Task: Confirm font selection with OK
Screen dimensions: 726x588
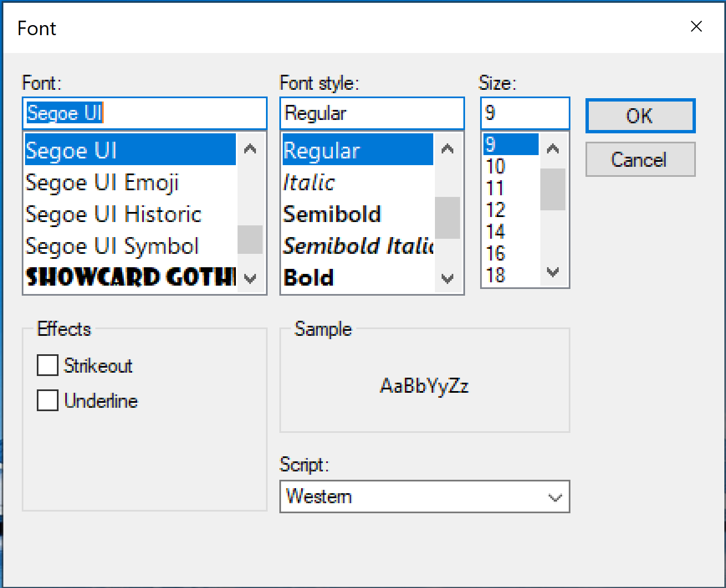Action: tap(640, 115)
